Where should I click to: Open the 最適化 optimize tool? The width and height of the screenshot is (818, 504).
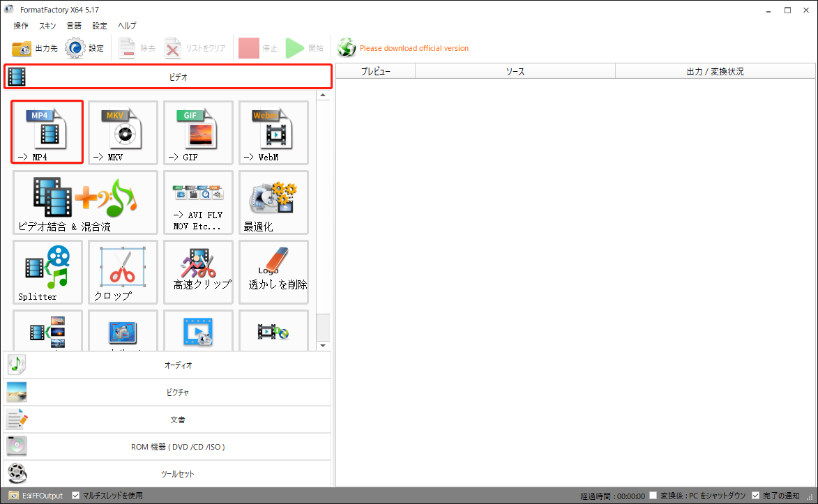(x=273, y=202)
